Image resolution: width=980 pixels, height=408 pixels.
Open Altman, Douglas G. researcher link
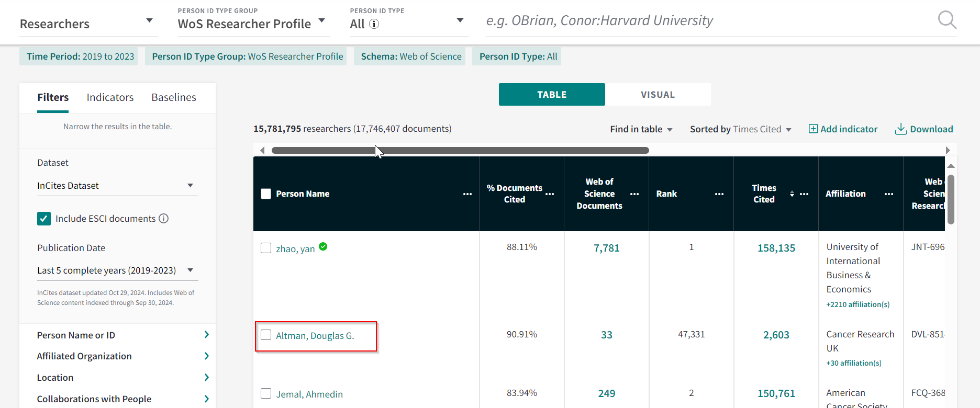[315, 336]
